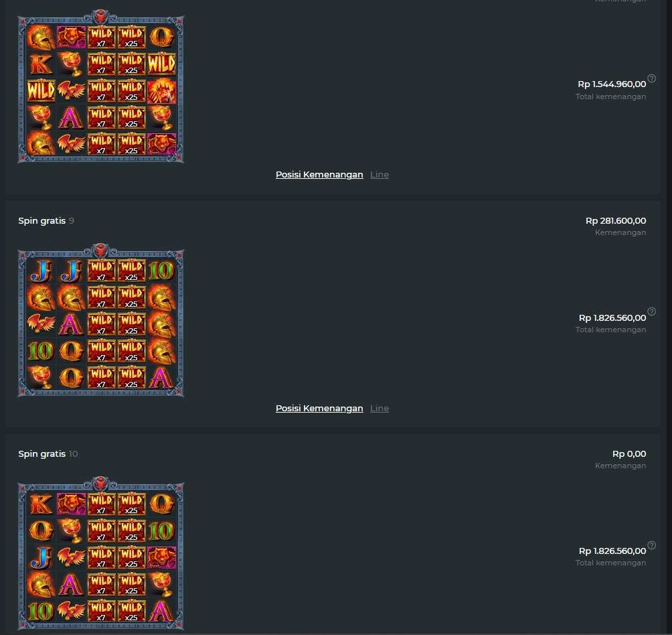Click the Spin gratis 10 heading
Viewport: 672px width, 635px height.
[48, 453]
